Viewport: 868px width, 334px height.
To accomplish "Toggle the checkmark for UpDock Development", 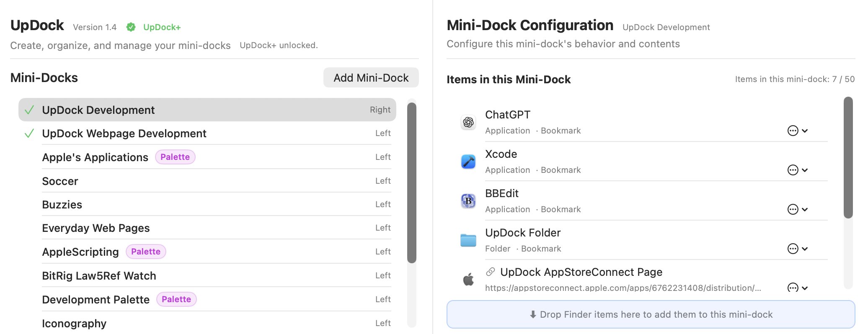I will point(29,110).
